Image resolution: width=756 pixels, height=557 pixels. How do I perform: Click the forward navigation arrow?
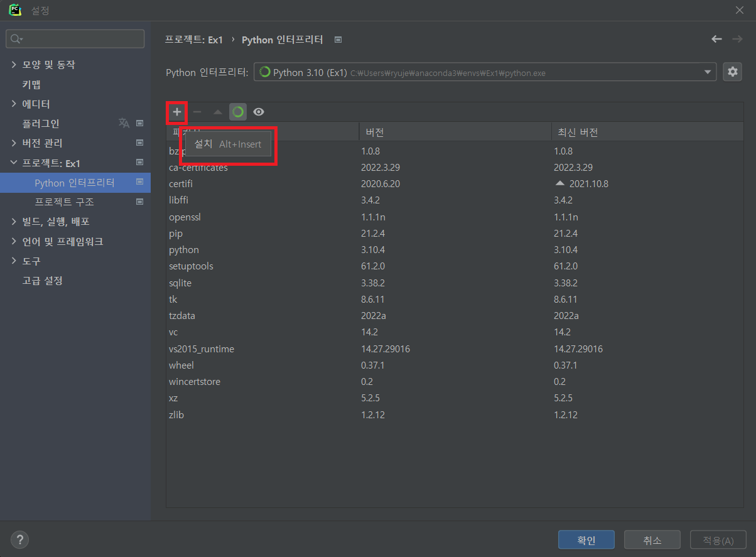click(x=737, y=39)
